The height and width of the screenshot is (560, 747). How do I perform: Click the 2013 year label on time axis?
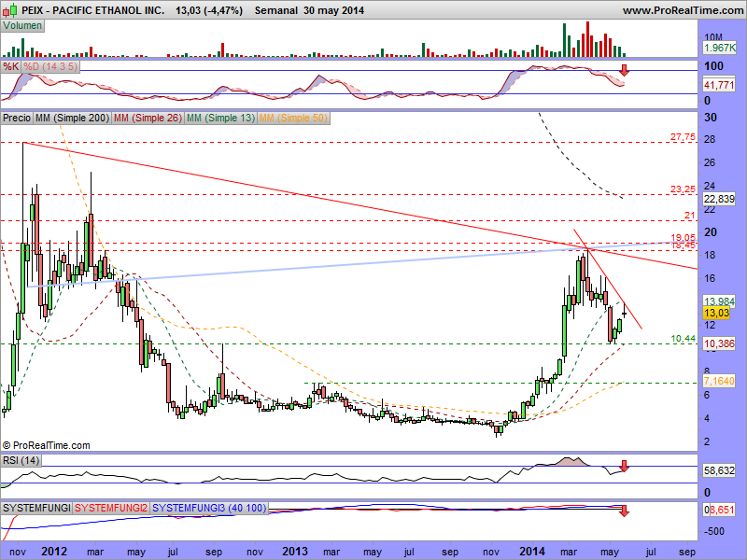[295, 552]
